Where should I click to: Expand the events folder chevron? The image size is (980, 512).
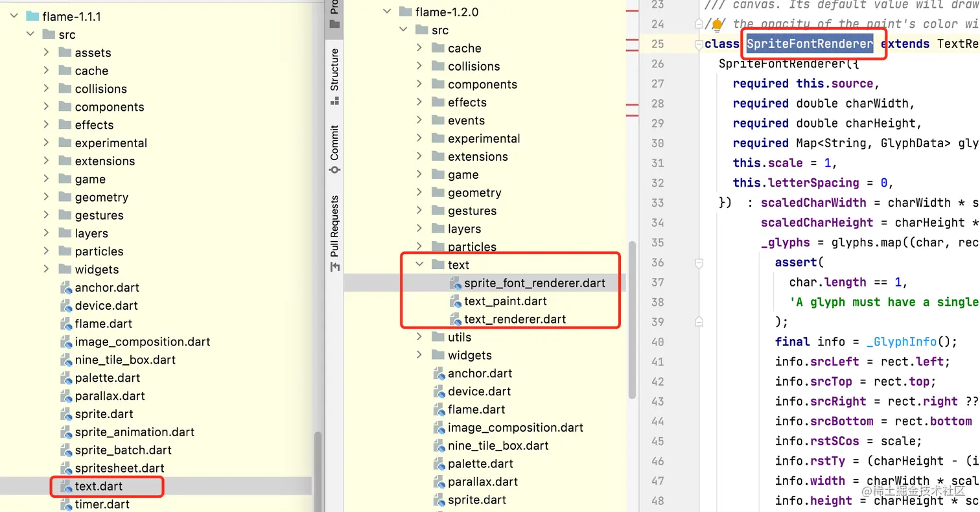point(419,121)
